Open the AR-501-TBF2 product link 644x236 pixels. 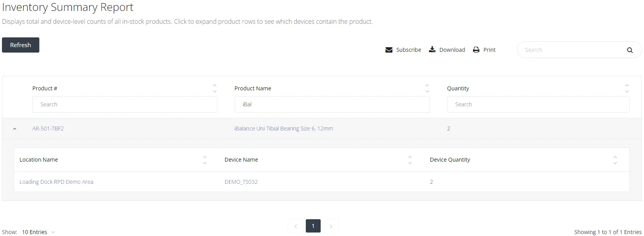point(48,129)
